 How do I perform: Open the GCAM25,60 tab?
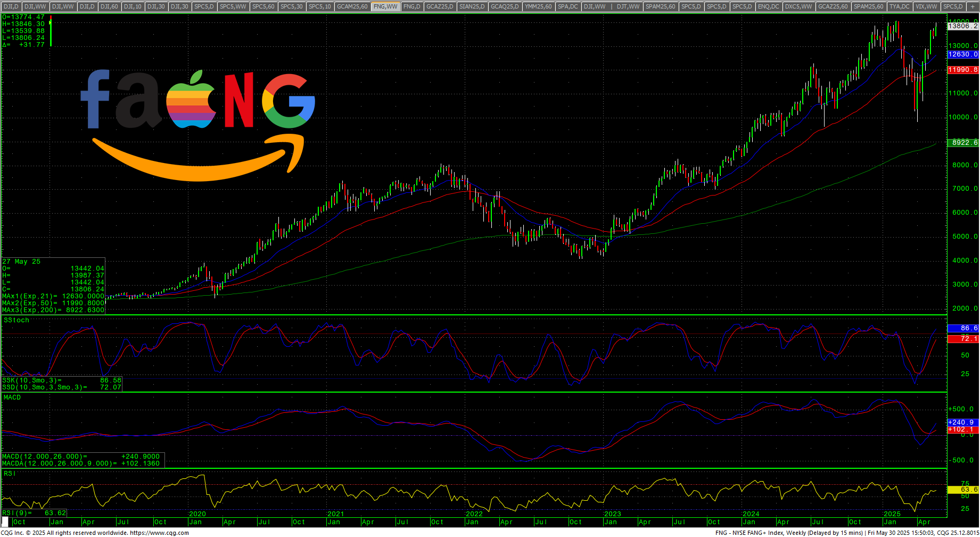[x=352, y=6]
